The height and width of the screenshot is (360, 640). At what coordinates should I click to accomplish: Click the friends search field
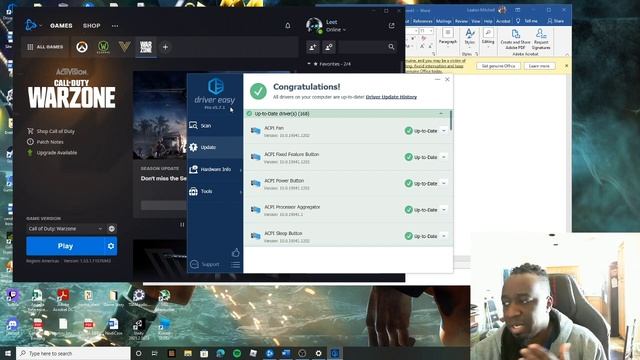point(363,47)
